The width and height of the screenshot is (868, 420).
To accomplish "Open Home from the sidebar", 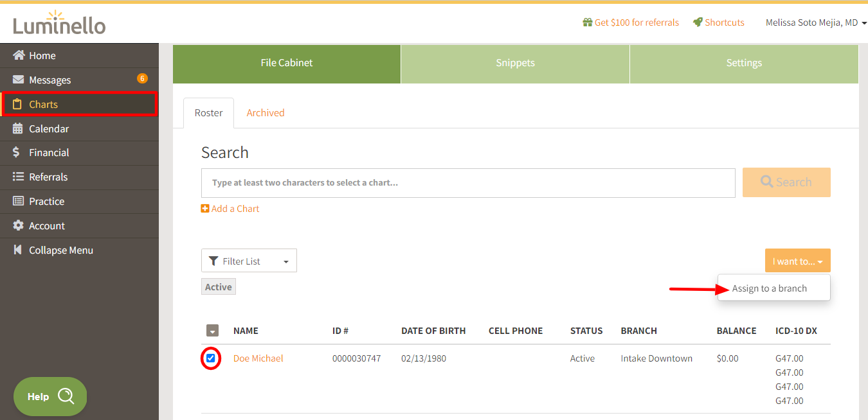I will 79,56.
